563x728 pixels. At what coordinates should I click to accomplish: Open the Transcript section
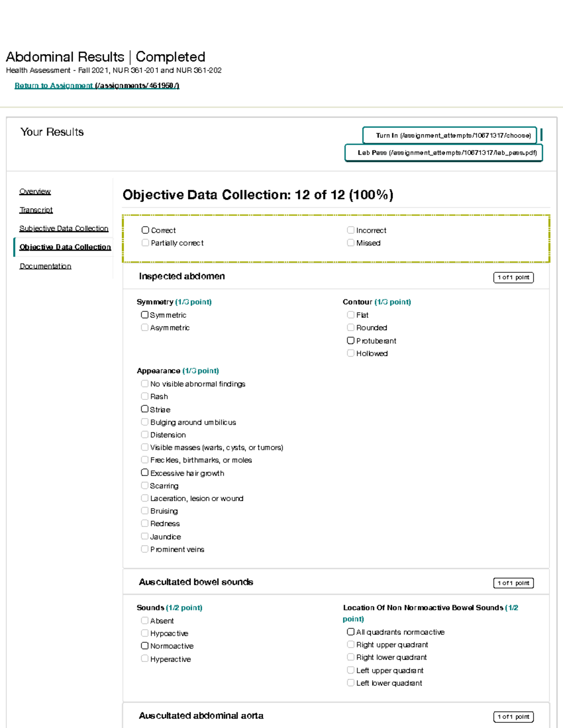point(36,210)
